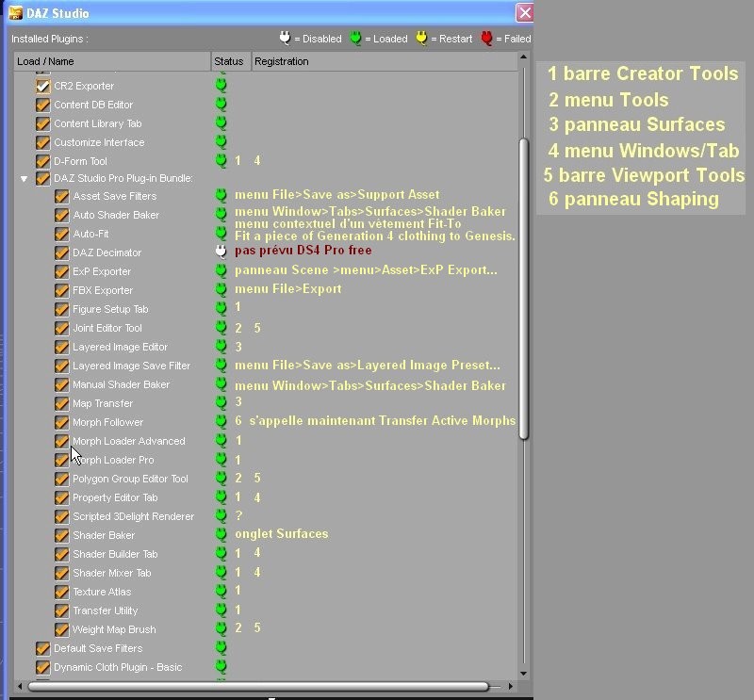Uncheck the Shader Mixer Tab checkbox
This screenshot has height=700, width=754.
(x=61, y=573)
